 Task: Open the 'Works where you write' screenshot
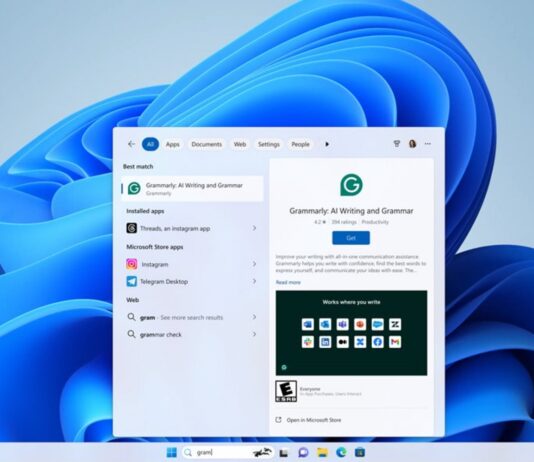(351, 333)
